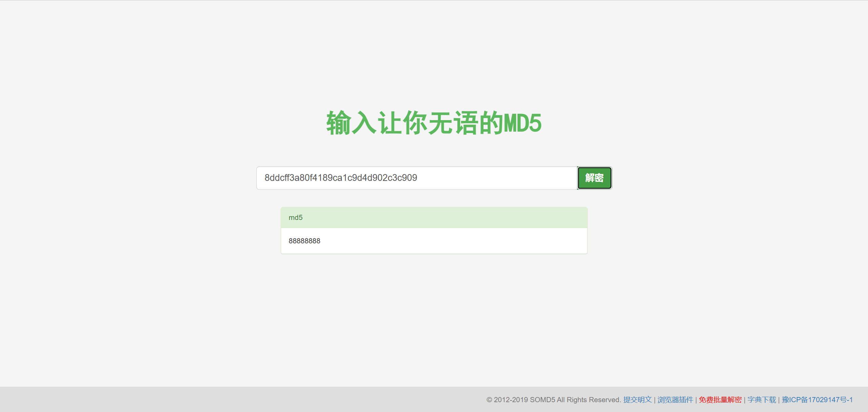Focus the MD5 hash input field
This screenshot has width=868, height=412.
click(416, 178)
